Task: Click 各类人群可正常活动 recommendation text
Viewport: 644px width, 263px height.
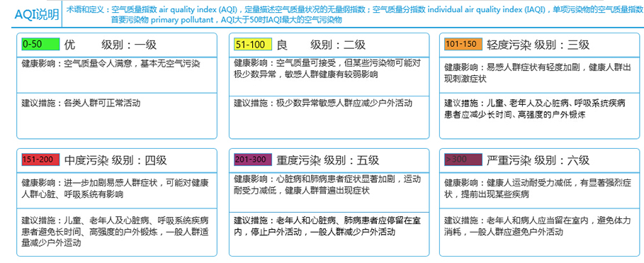Action: 81,103
